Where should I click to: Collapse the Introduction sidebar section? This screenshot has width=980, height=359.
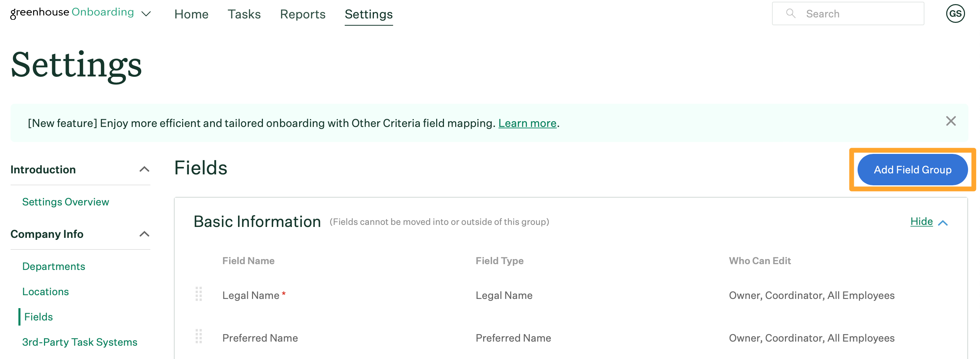tap(144, 169)
